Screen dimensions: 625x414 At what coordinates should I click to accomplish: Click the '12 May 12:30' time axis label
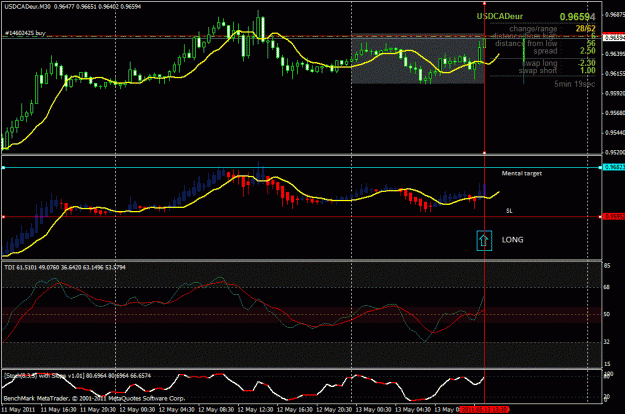[256, 410]
